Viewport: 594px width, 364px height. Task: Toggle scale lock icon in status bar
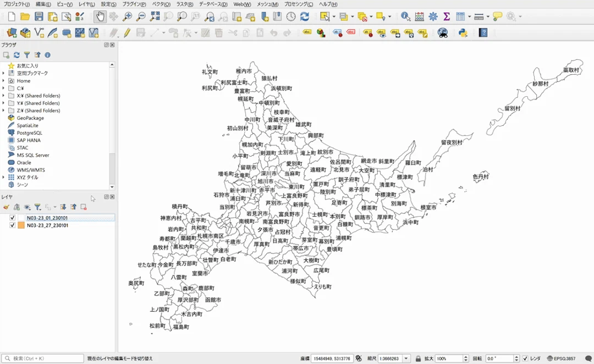[418, 359]
